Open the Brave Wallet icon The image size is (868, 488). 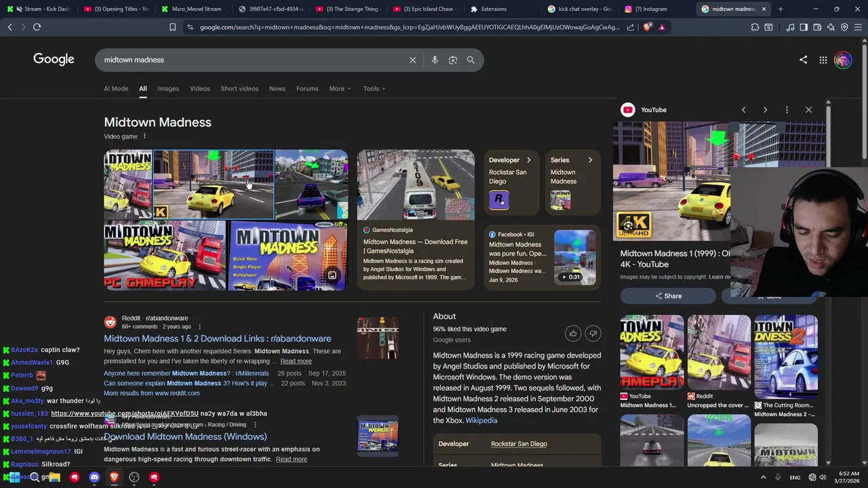(x=817, y=27)
